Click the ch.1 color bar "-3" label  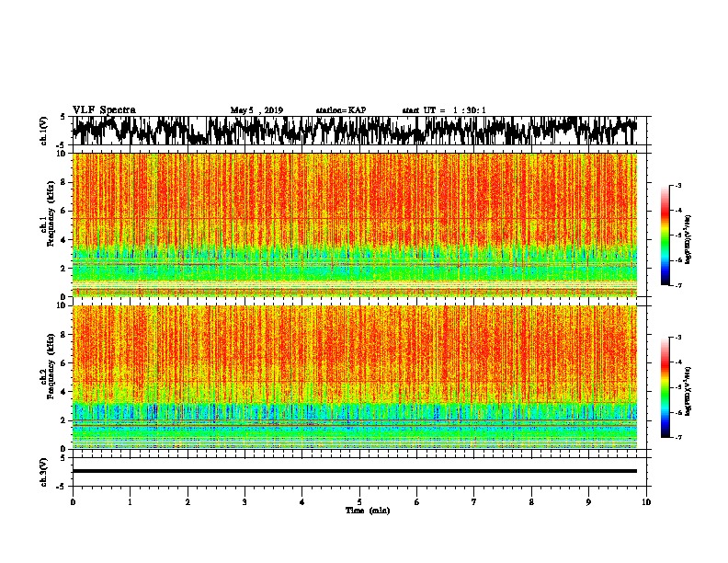click(x=677, y=186)
